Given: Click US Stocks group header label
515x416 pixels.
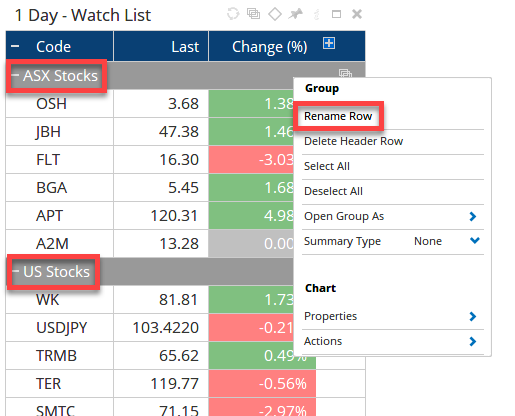Looking at the screenshot, I should coord(57,271).
